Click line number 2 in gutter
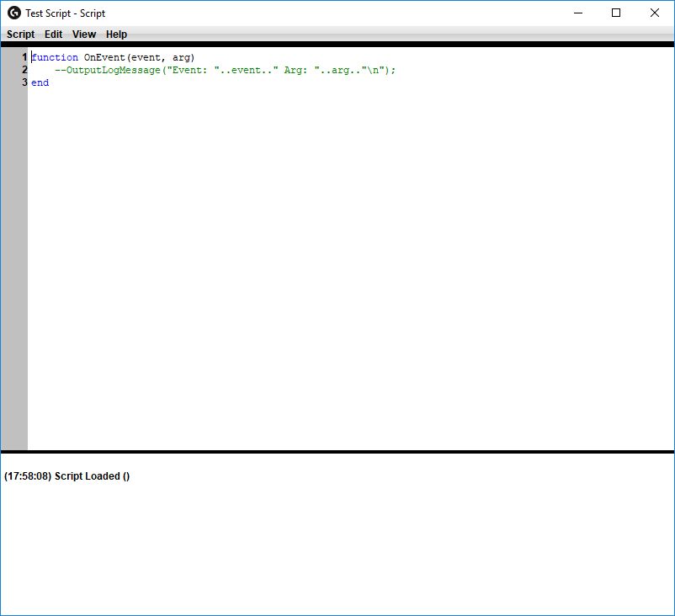This screenshot has height=616, width=675. [24, 70]
